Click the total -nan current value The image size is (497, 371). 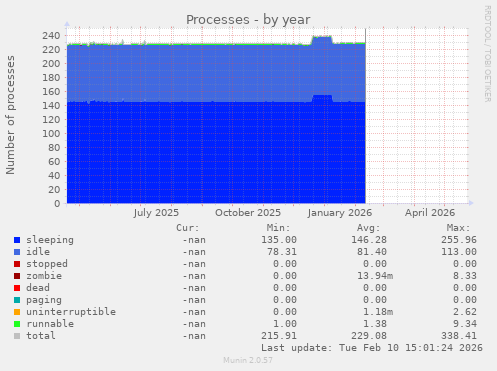tap(194, 336)
